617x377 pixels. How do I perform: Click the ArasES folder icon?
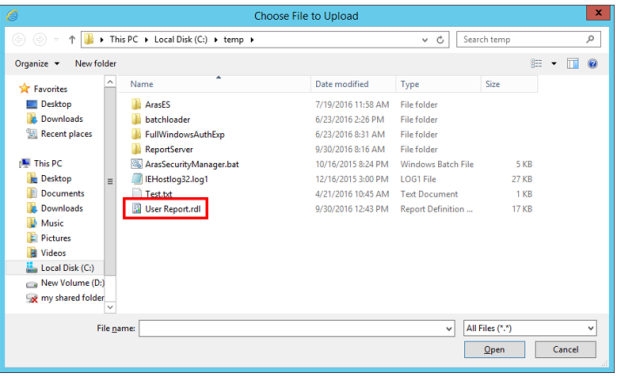click(136, 104)
